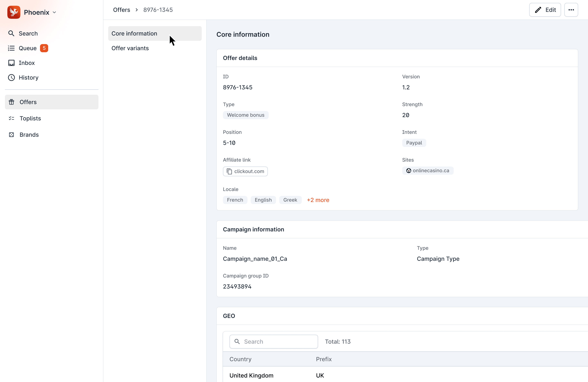
Task: Open the Phoenix workspace dropdown chevron
Action: coord(54,12)
